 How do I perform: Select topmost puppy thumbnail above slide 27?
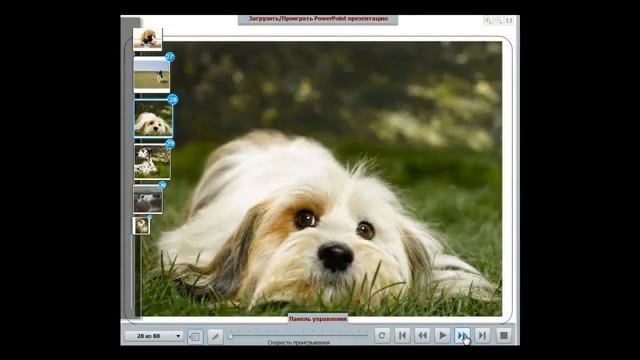pos(147,39)
